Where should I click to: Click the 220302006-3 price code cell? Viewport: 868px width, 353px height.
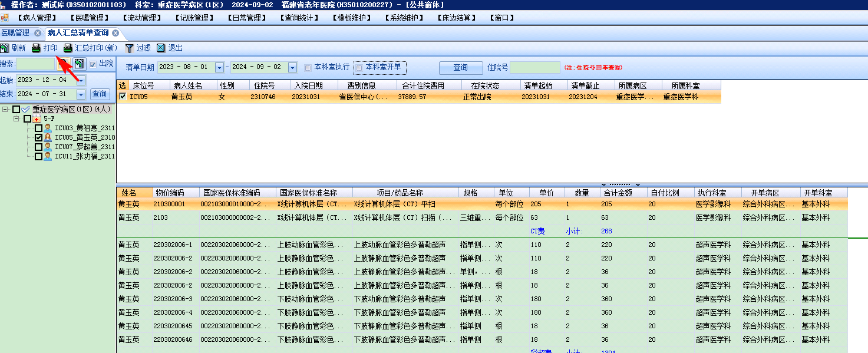click(176, 299)
